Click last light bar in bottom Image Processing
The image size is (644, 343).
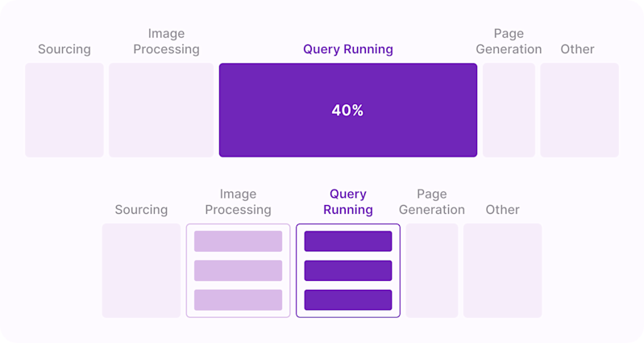pyautogui.click(x=239, y=299)
